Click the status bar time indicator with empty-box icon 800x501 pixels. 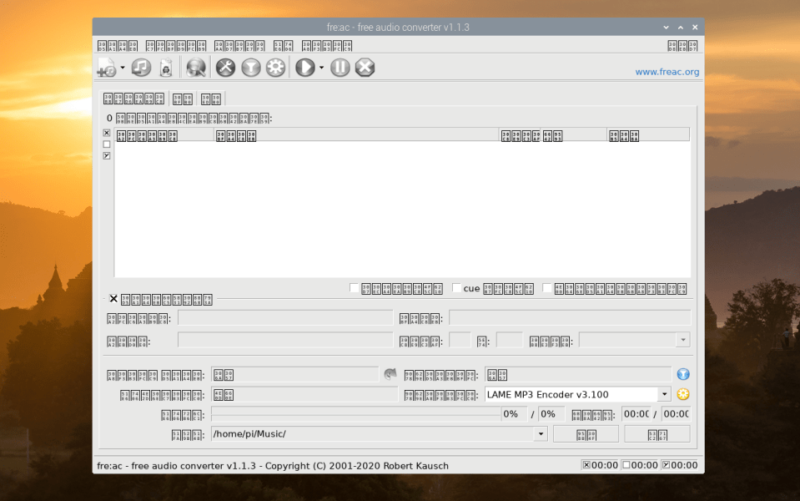pos(640,465)
